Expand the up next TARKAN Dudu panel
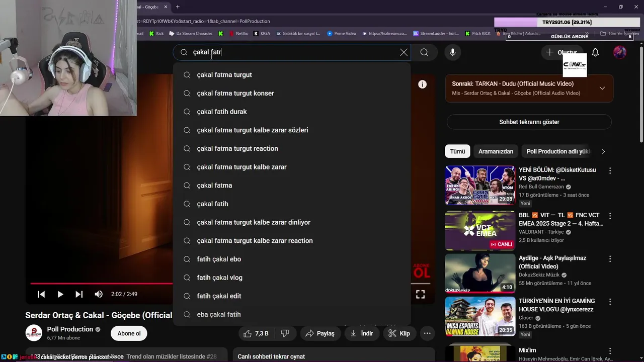The height and width of the screenshot is (362, 644). (602, 88)
